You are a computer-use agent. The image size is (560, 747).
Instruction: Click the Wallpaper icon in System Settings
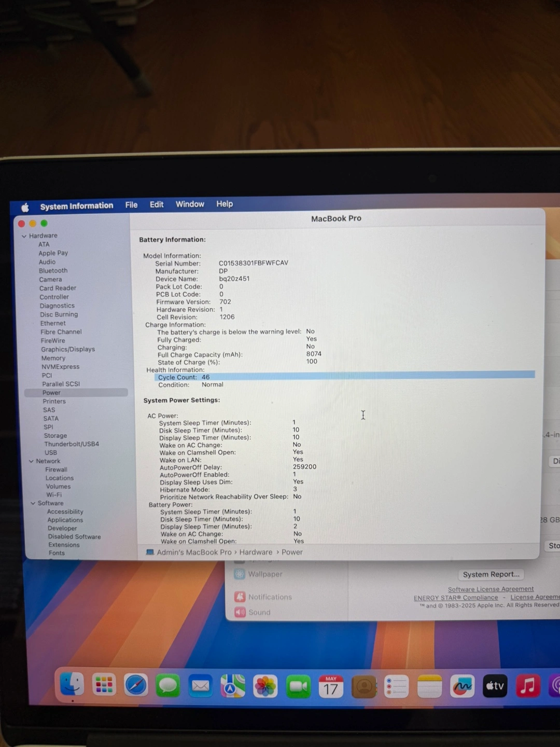(240, 574)
